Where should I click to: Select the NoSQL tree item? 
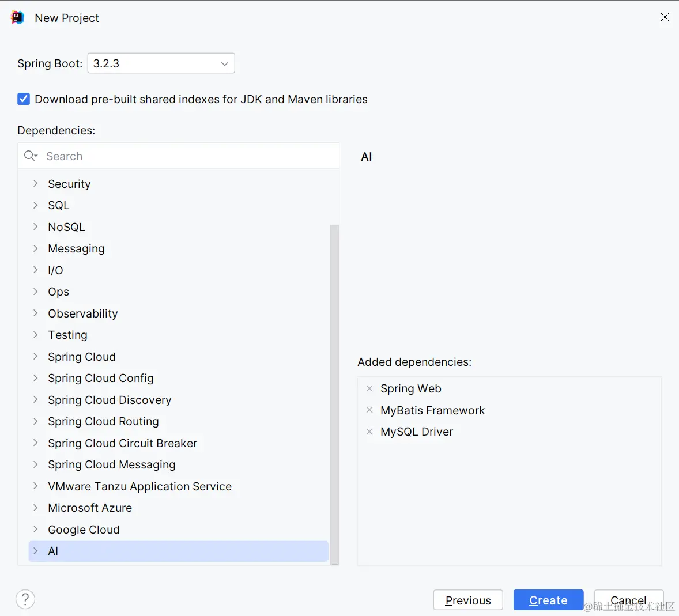coord(66,227)
